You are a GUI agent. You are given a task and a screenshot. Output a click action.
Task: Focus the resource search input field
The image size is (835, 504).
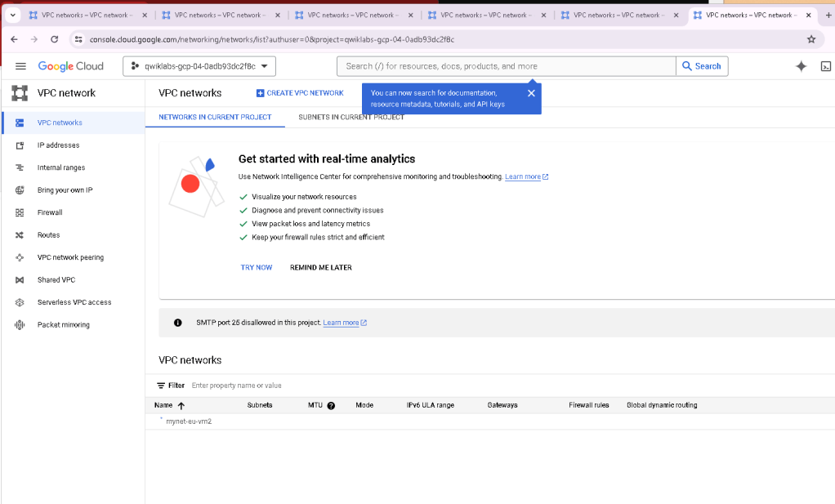point(506,66)
